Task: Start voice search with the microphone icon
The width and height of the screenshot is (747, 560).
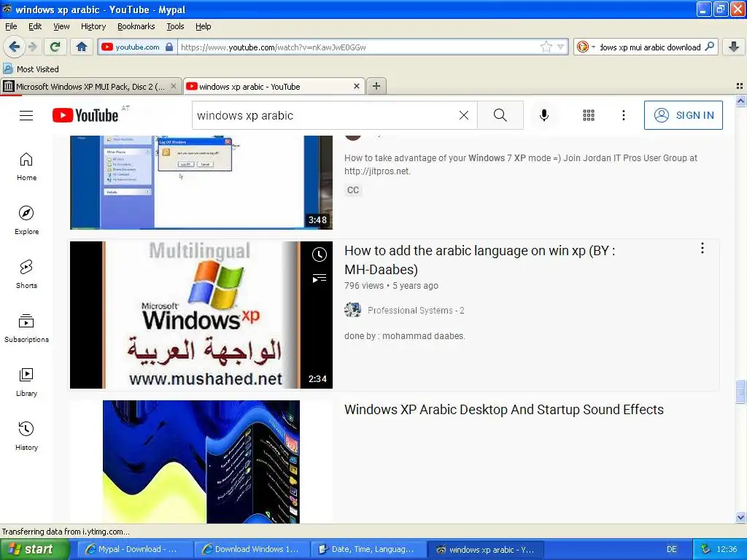Action: (x=543, y=115)
